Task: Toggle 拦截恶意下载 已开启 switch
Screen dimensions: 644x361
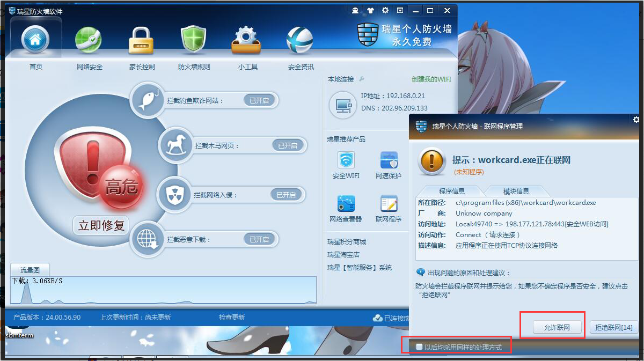Action: click(x=260, y=239)
